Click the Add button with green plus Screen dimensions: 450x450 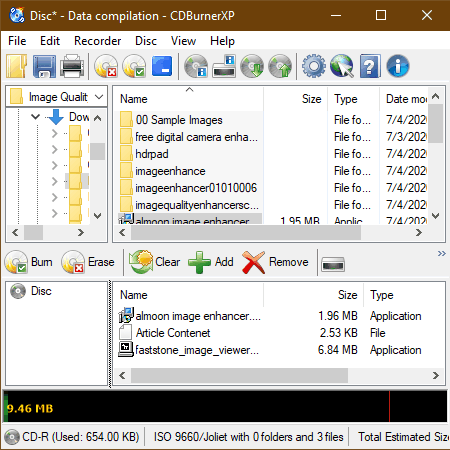point(211,262)
